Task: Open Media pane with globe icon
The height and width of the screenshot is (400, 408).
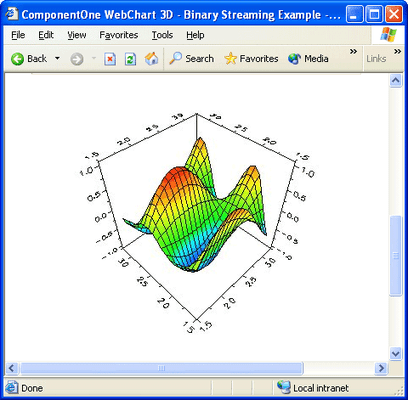Action: coord(294,59)
